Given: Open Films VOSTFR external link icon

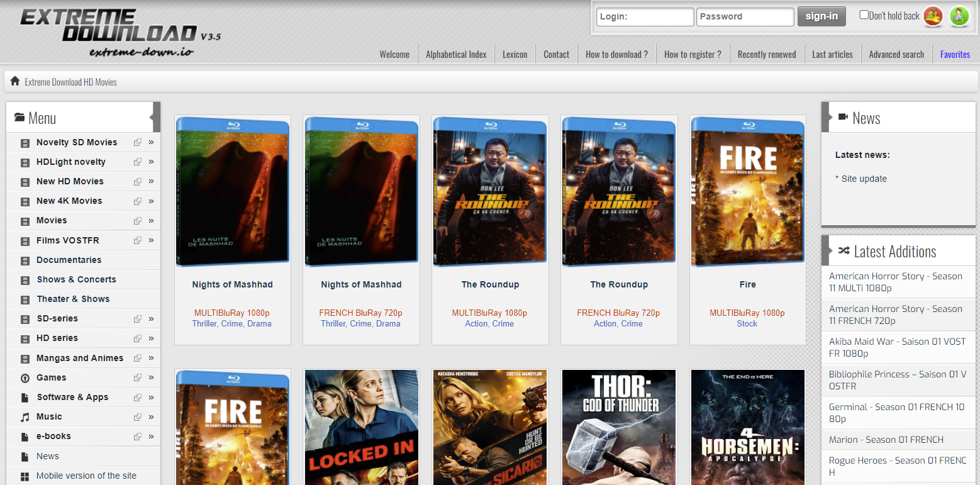Looking at the screenshot, I should pyautogui.click(x=137, y=241).
